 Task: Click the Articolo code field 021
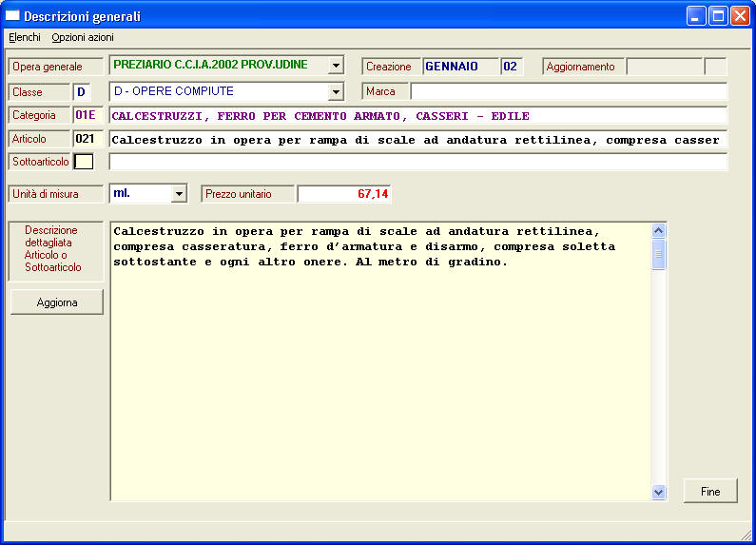[x=87, y=139]
